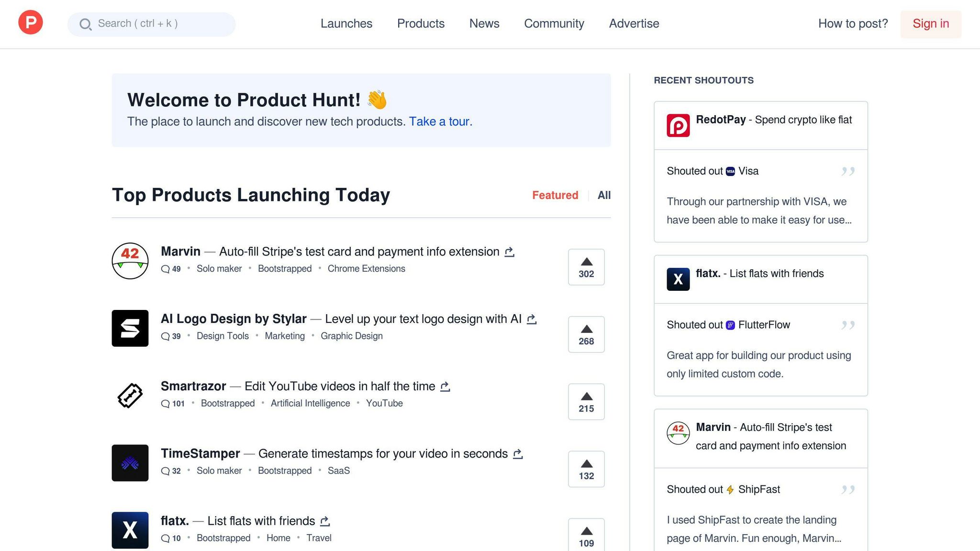Click 'Through our partnership with VISA' text
Screen dimensions: 980x551
pos(759,211)
